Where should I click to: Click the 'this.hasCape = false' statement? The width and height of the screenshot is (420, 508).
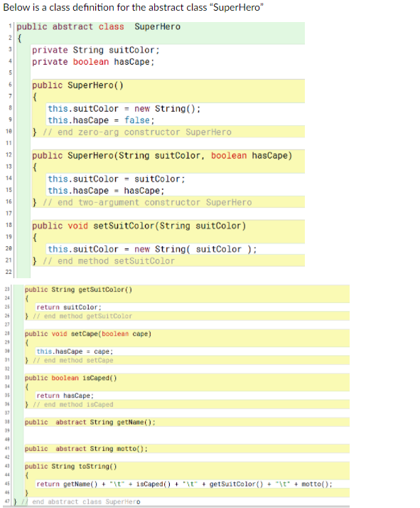[102, 120]
